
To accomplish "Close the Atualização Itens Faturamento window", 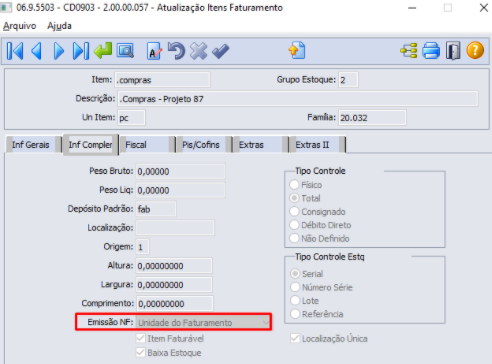I will click(484, 8).
